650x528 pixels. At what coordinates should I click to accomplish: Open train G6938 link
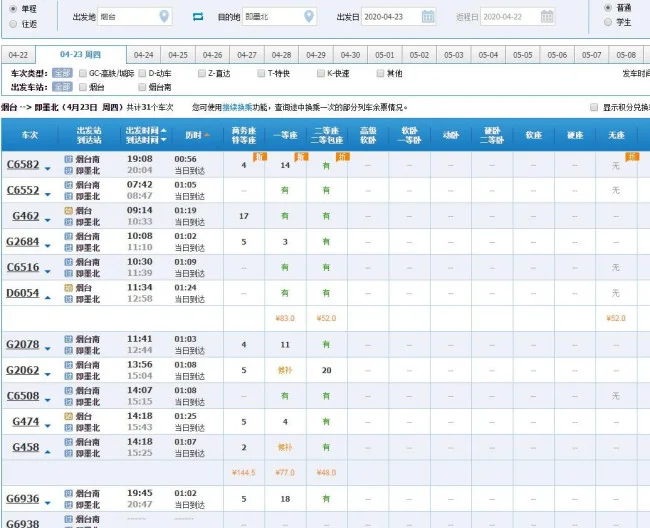point(22,523)
